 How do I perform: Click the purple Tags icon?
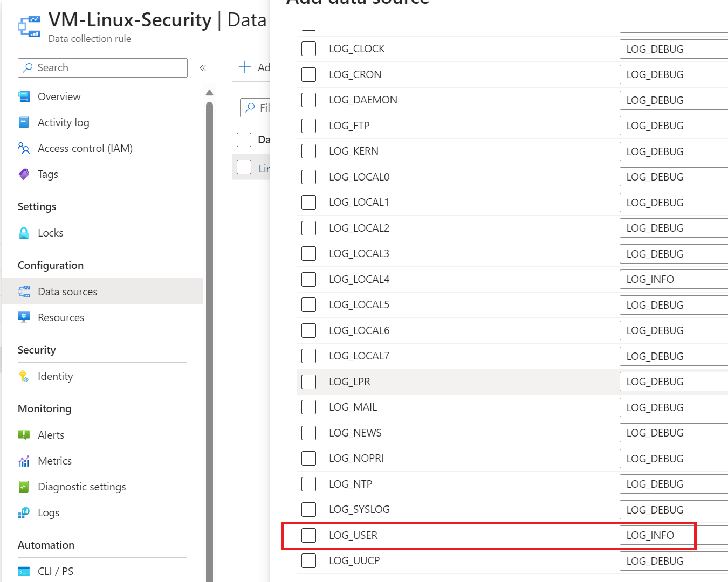24,174
